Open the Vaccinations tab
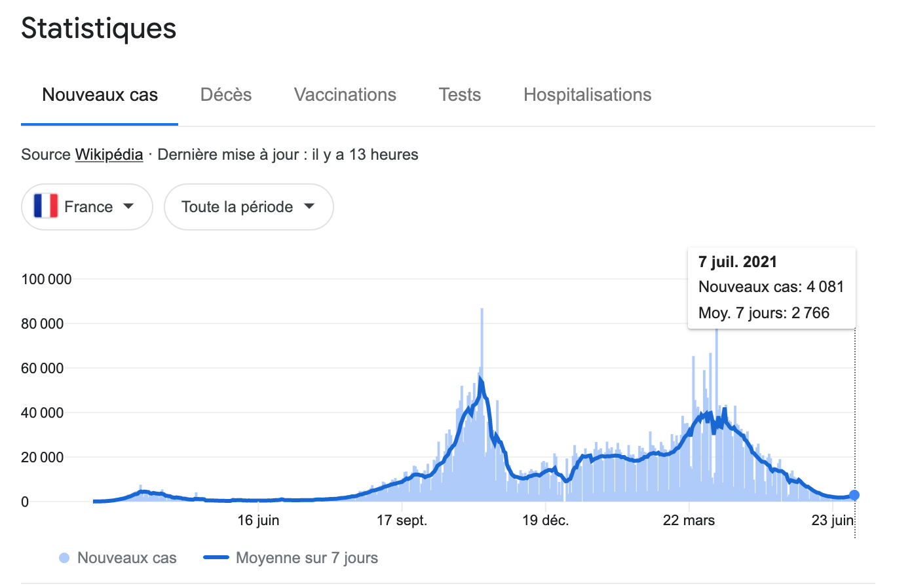 click(x=345, y=95)
